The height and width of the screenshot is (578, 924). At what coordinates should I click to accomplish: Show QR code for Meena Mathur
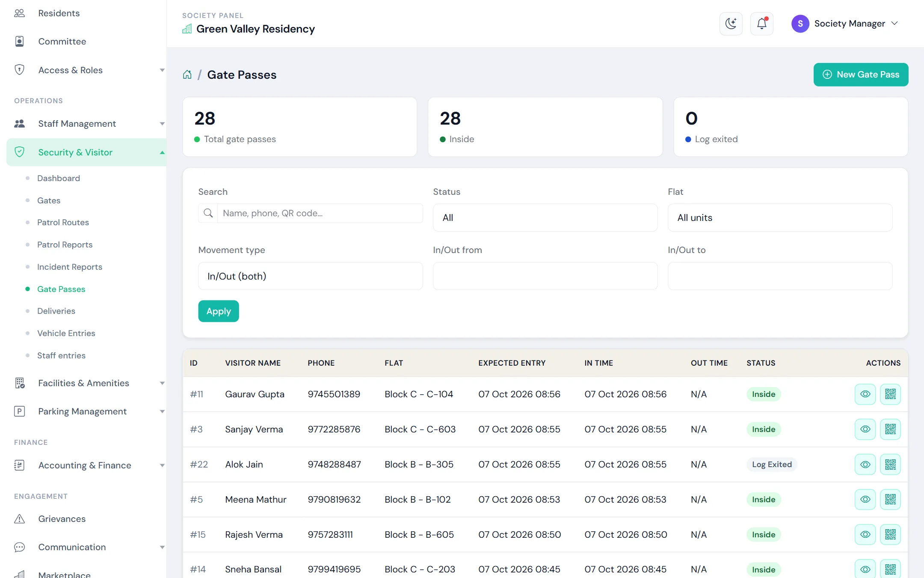890,500
